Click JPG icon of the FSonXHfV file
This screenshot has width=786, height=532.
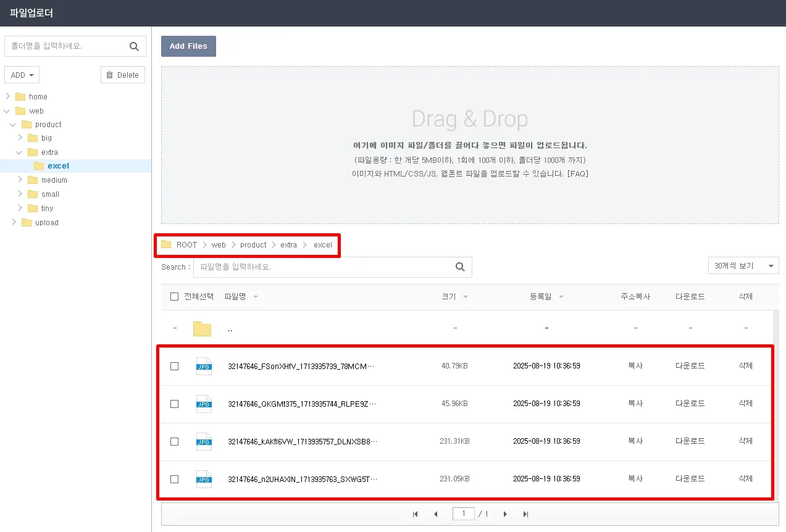(x=204, y=366)
